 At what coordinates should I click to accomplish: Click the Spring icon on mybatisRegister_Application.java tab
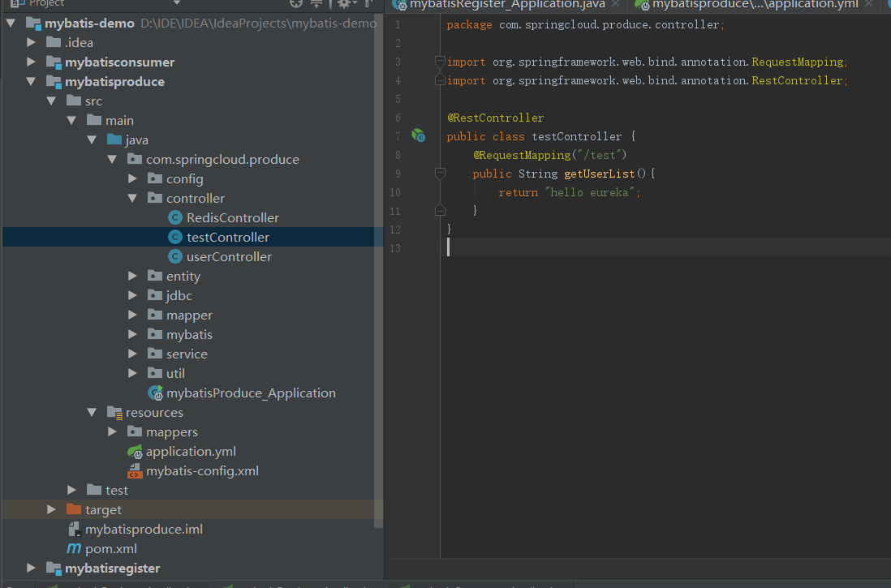[400, 5]
